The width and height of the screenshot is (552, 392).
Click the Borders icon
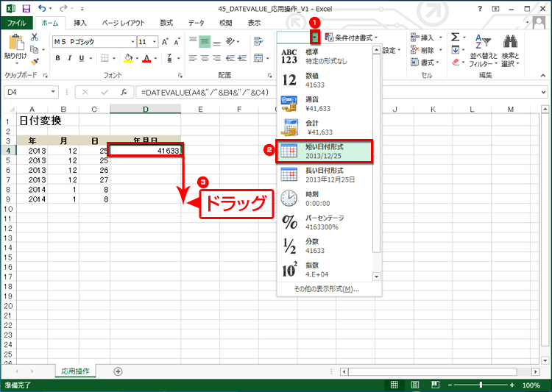(x=105, y=58)
